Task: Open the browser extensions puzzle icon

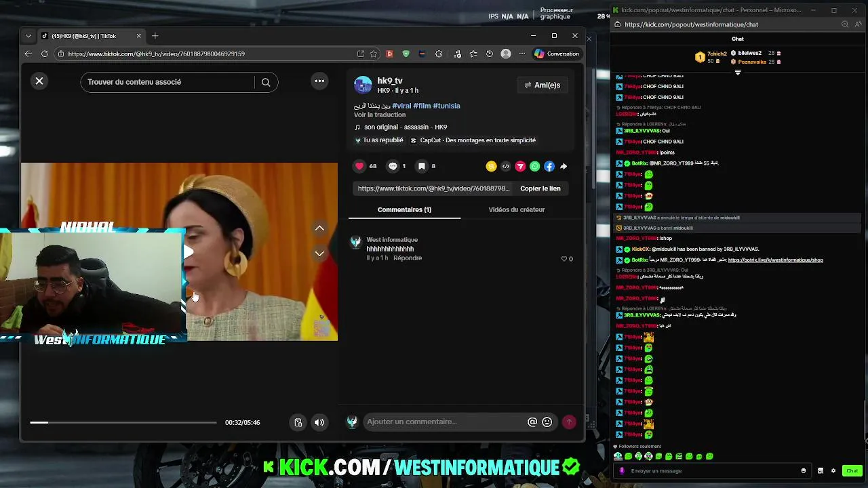Action: (439, 54)
